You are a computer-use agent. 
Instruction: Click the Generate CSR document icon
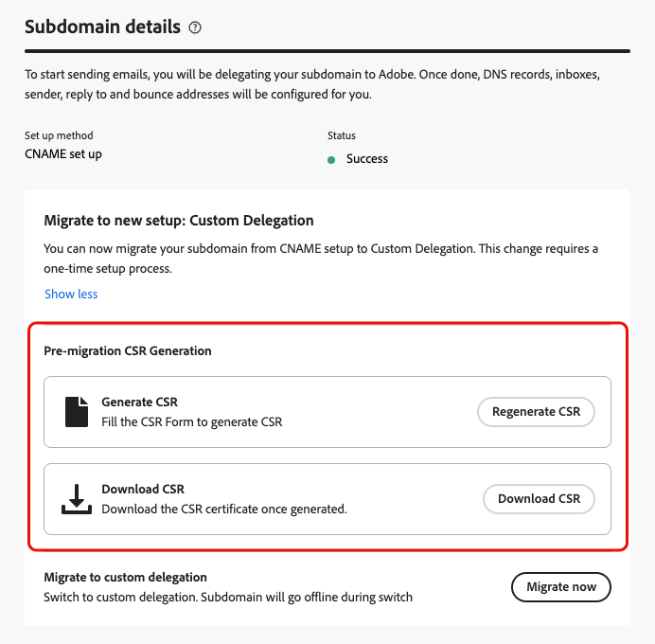point(76,411)
